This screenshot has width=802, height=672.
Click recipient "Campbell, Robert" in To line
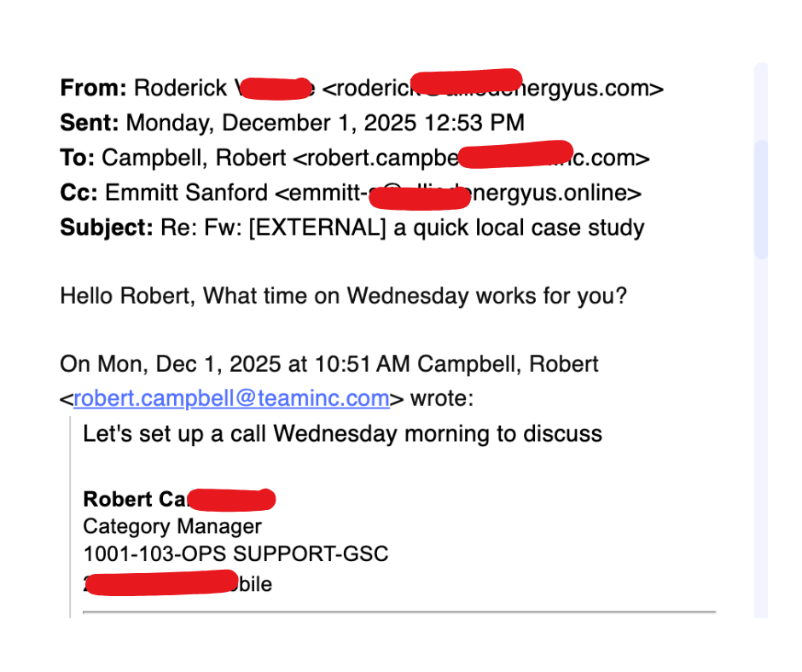click(x=194, y=158)
